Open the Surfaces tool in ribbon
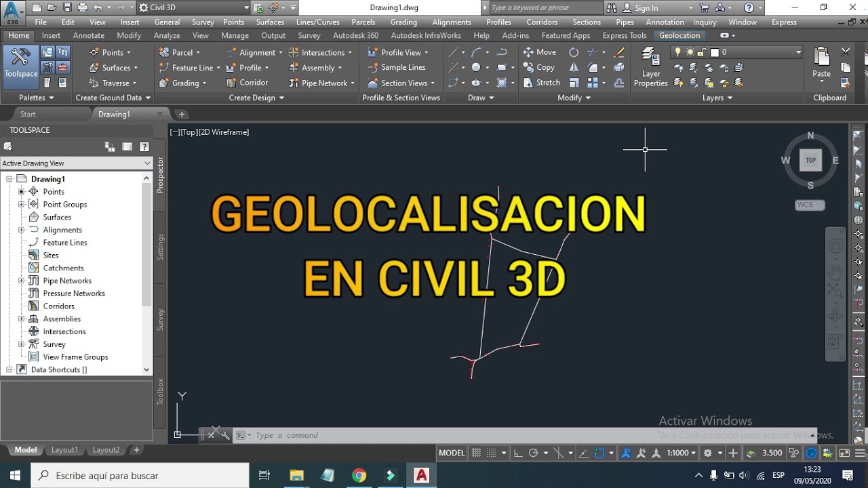This screenshot has height=488, width=868. click(x=113, y=68)
